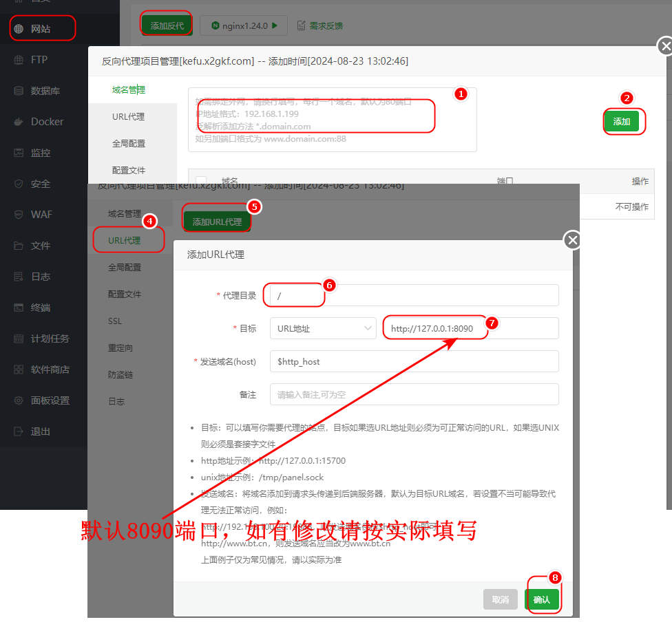Image resolution: width=672 pixels, height=622 pixels.
Task: Focus the 备注 remarks input field
Action: click(x=414, y=394)
